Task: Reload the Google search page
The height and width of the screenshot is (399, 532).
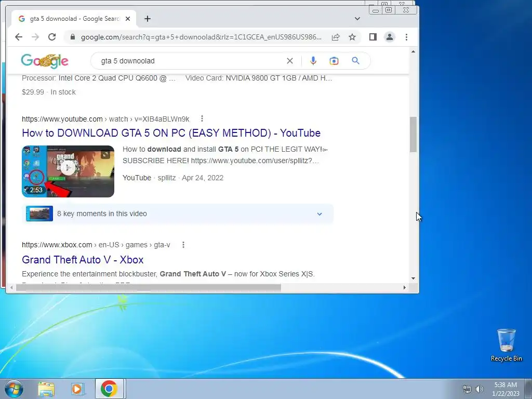Action: tap(52, 37)
